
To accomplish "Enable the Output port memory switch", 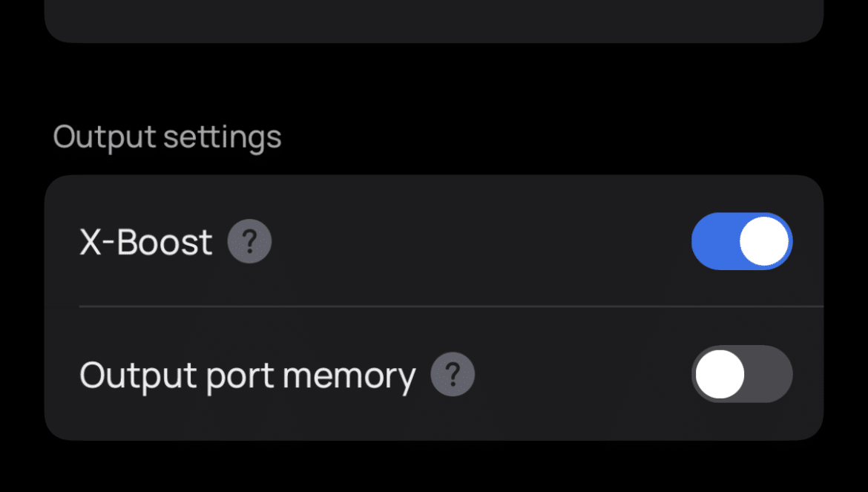I will [x=742, y=374].
